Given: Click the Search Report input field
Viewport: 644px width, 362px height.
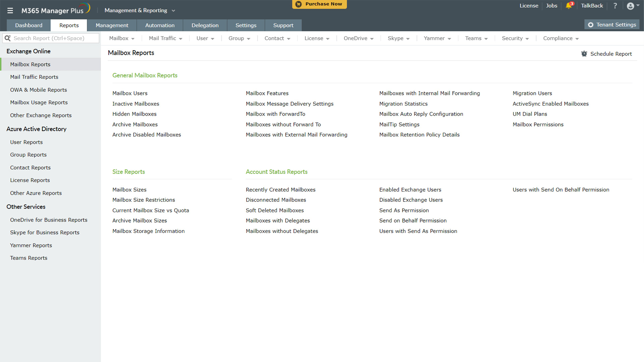Looking at the screenshot, I should [x=54, y=38].
